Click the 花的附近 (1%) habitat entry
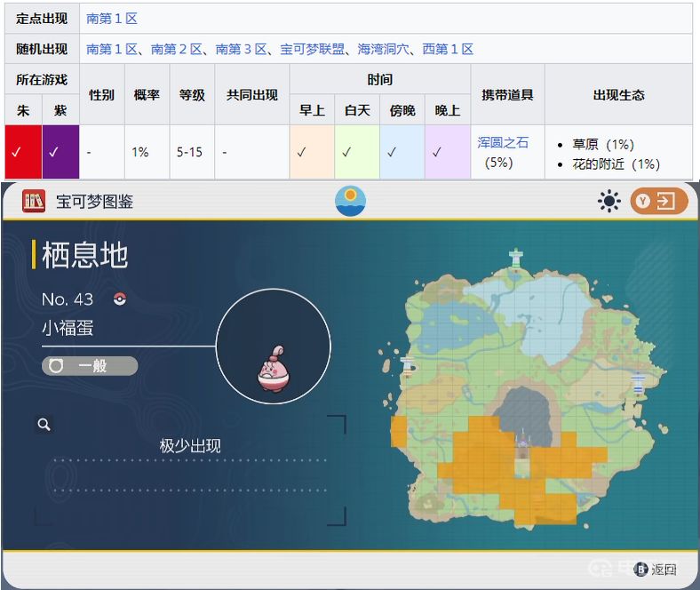 [616, 163]
